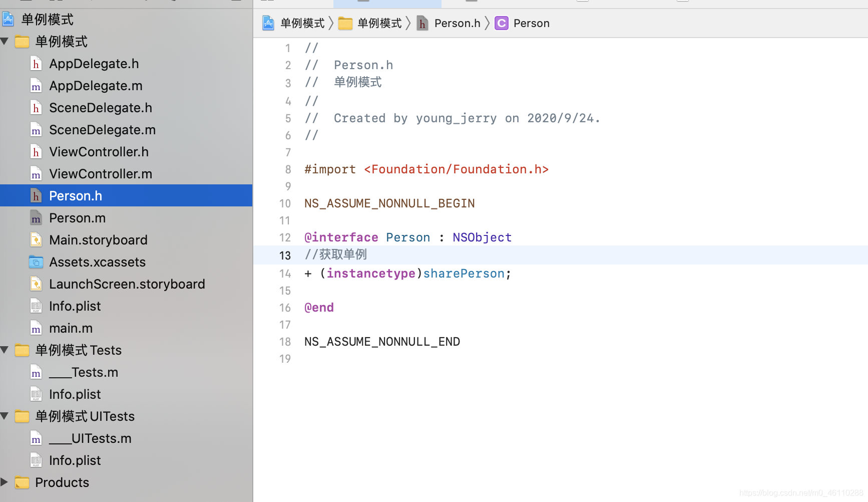Collapse the 单例模式 group folder
Image resolution: width=868 pixels, height=502 pixels.
[x=5, y=41]
